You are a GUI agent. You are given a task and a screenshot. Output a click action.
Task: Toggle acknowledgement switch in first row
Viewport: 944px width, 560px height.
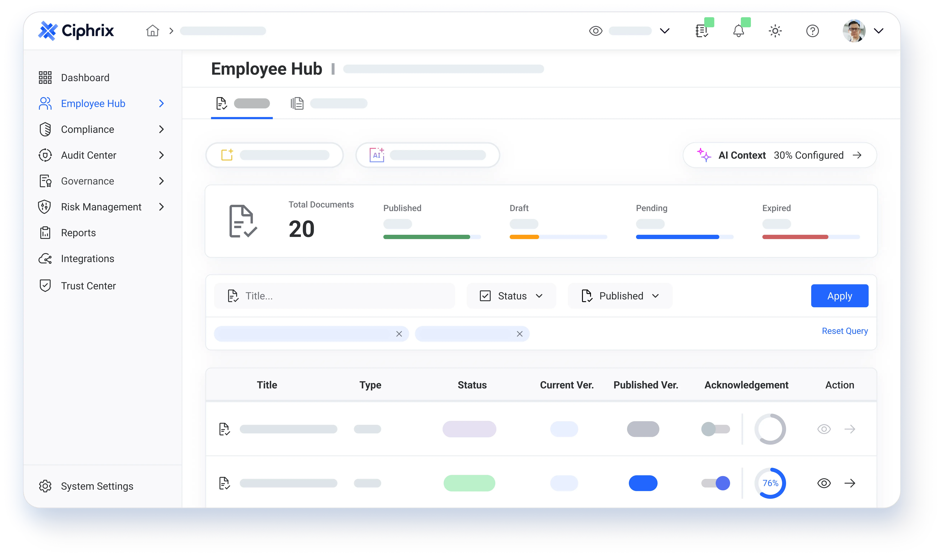(x=715, y=429)
